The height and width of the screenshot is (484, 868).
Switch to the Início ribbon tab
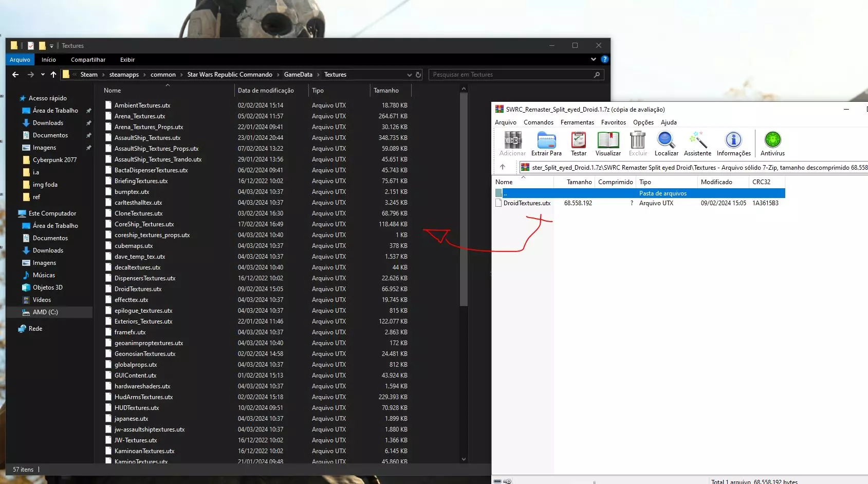click(x=49, y=60)
